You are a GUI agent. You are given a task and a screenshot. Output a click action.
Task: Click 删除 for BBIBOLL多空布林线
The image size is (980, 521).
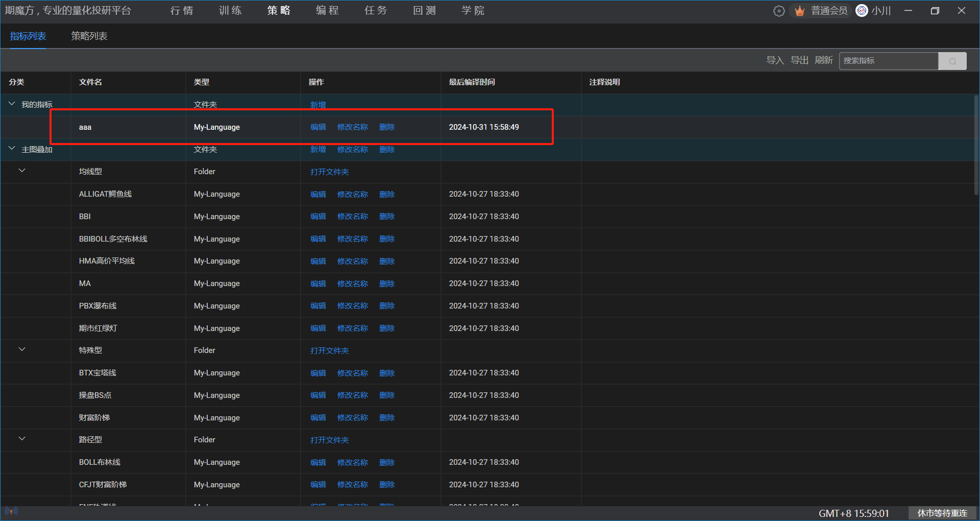pyautogui.click(x=387, y=239)
